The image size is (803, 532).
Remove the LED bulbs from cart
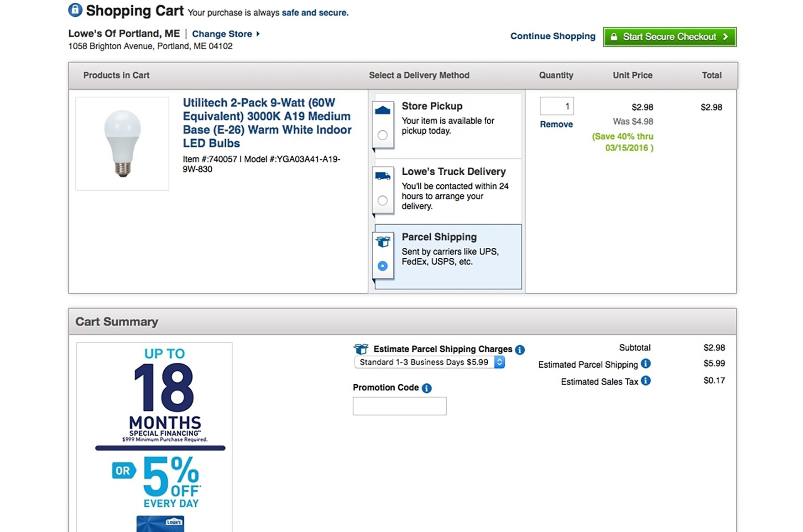coord(556,125)
